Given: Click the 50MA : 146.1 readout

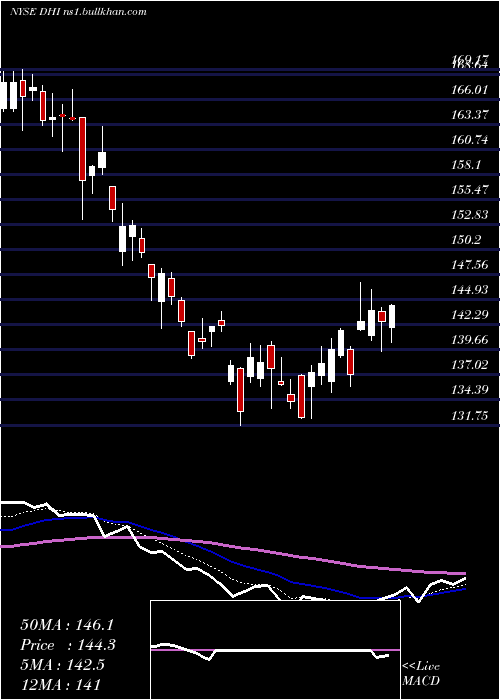Looking at the screenshot, I should 67,625.
